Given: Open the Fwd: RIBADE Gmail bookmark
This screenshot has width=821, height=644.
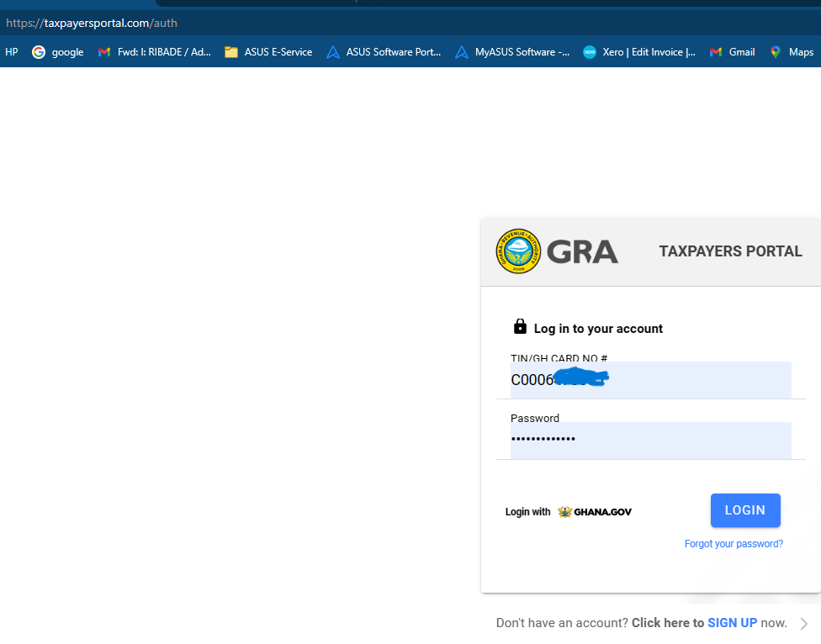Looking at the screenshot, I should pos(154,52).
